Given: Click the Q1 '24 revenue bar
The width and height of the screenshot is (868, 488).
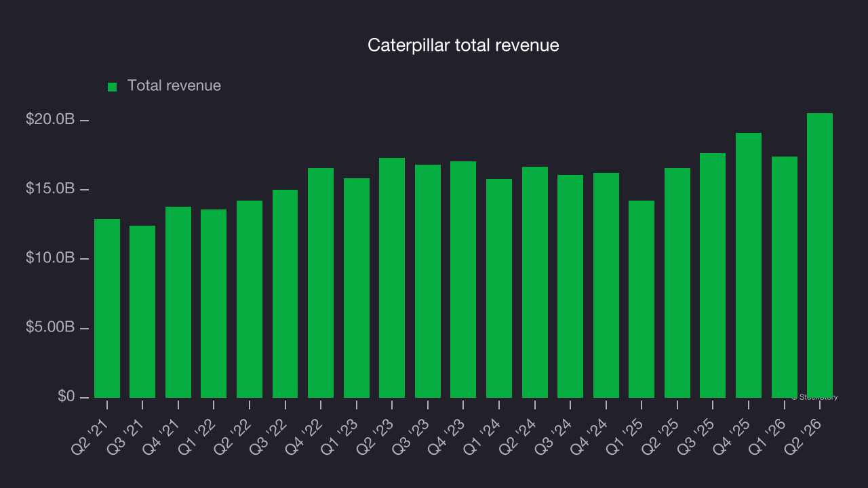Looking at the screenshot, I should click(499, 289).
